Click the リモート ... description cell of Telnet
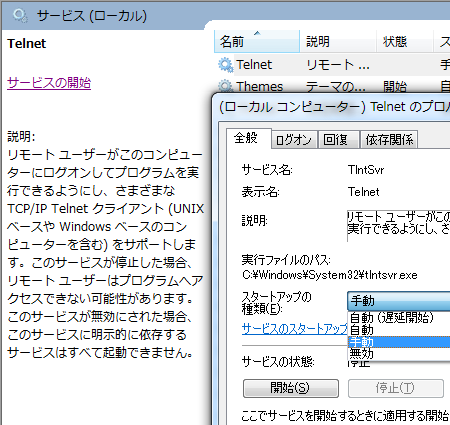450x425 pixels. click(338, 64)
